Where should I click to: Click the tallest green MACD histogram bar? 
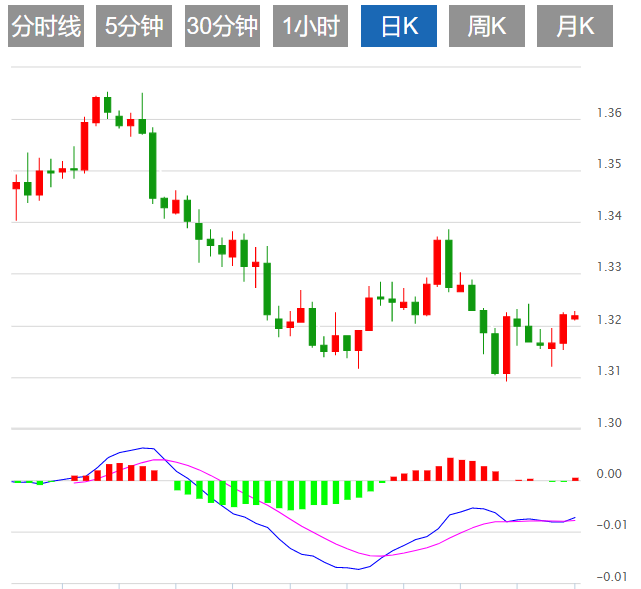point(291,496)
